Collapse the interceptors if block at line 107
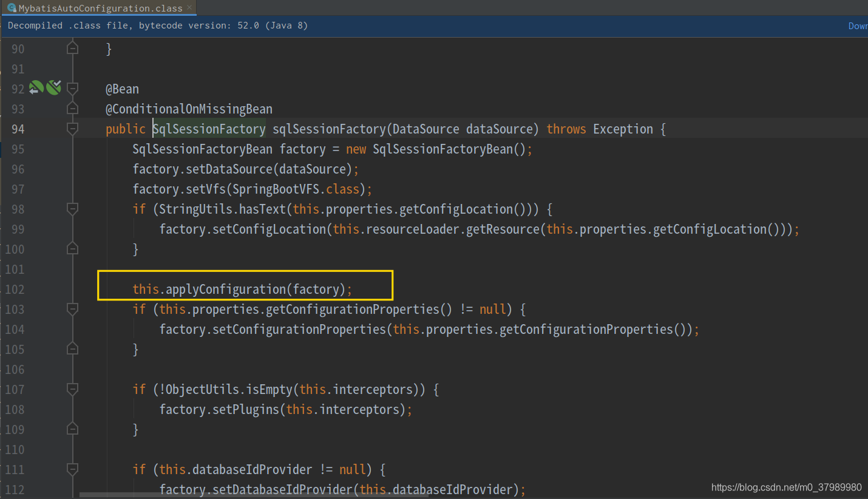 tap(72, 389)
